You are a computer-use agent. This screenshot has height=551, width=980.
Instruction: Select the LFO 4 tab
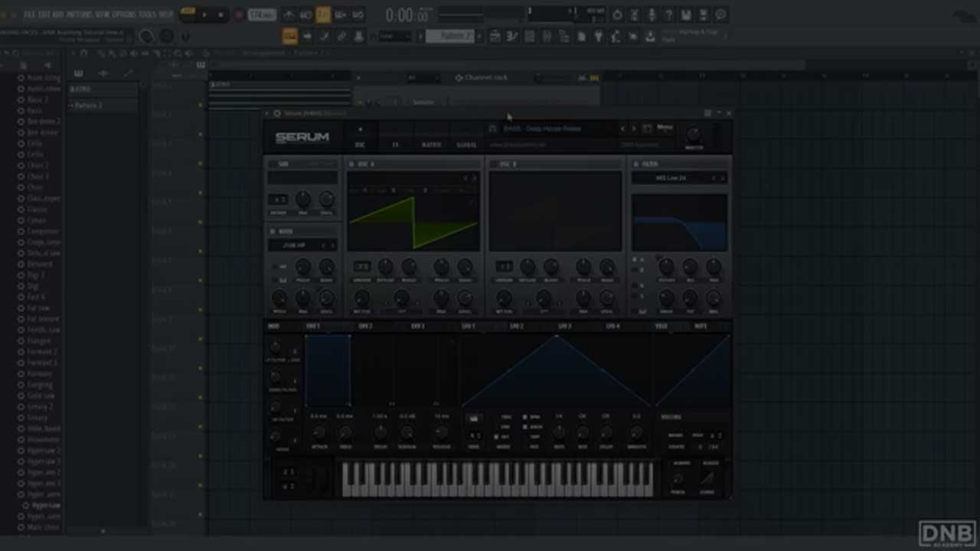click(613, 326)
